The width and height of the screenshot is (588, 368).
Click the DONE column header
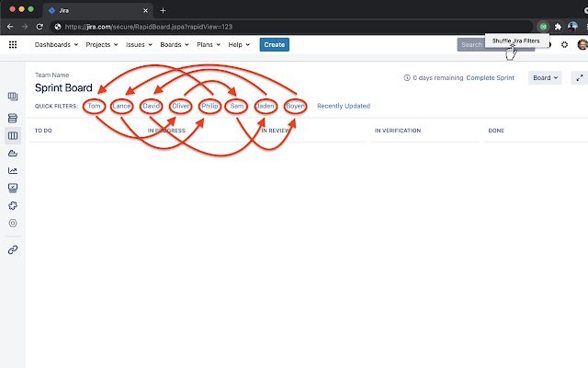tap(496, 131)
